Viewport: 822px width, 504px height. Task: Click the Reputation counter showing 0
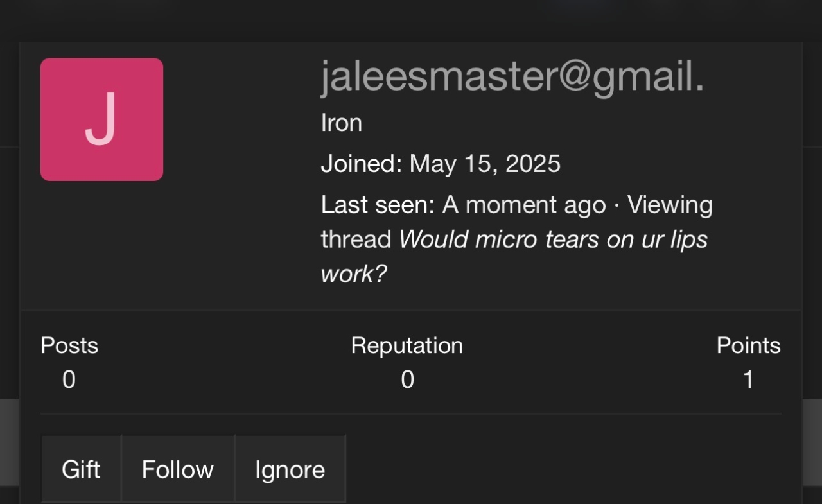pos(407,379)
